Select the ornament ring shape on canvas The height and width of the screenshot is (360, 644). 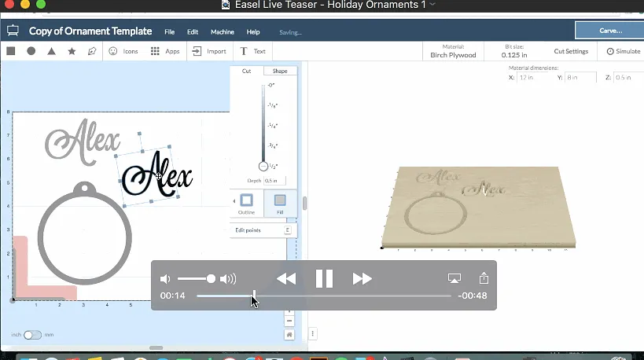click(85, 234)
